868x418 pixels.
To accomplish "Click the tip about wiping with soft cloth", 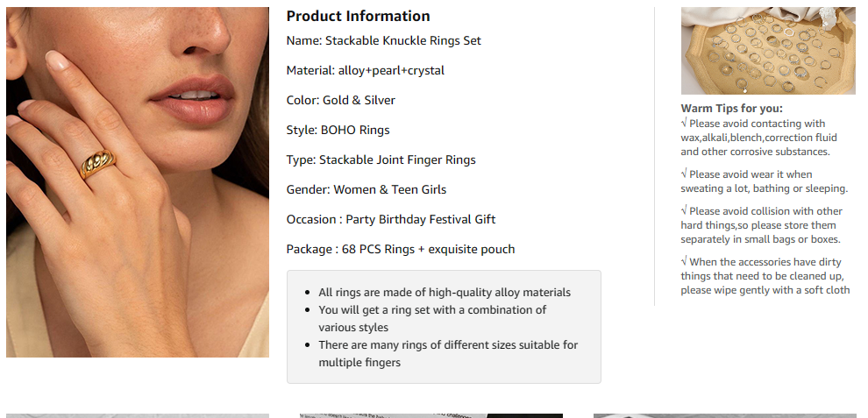I will [765, 276].
